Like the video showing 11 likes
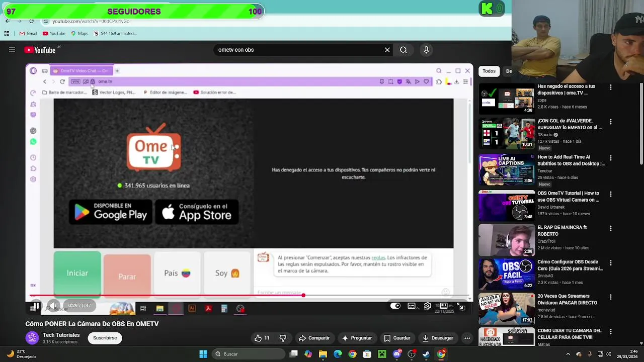Screen dimensions: 644x362 pyautogui.click(x=262, y=338)
